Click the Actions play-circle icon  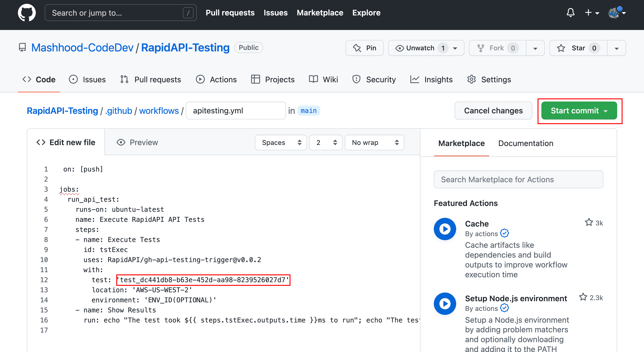[x=200, y=79]
